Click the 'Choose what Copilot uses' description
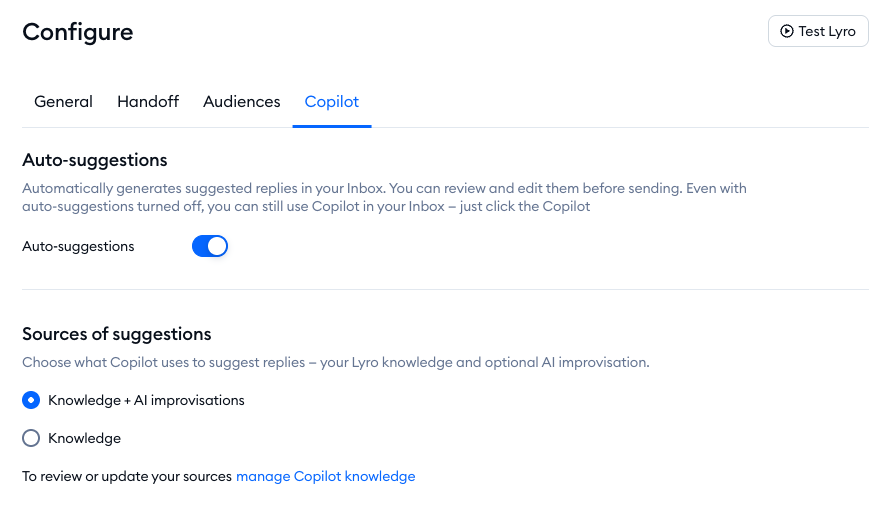This screenshot has height=518, width=890. pos(335,362)
